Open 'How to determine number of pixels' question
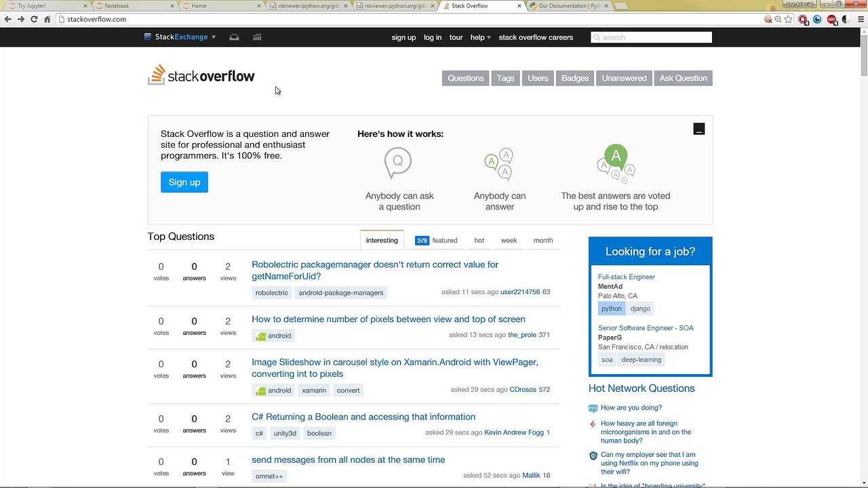This screenshot has width=868, height=488. pyautogui.click(x=389, y=319)
